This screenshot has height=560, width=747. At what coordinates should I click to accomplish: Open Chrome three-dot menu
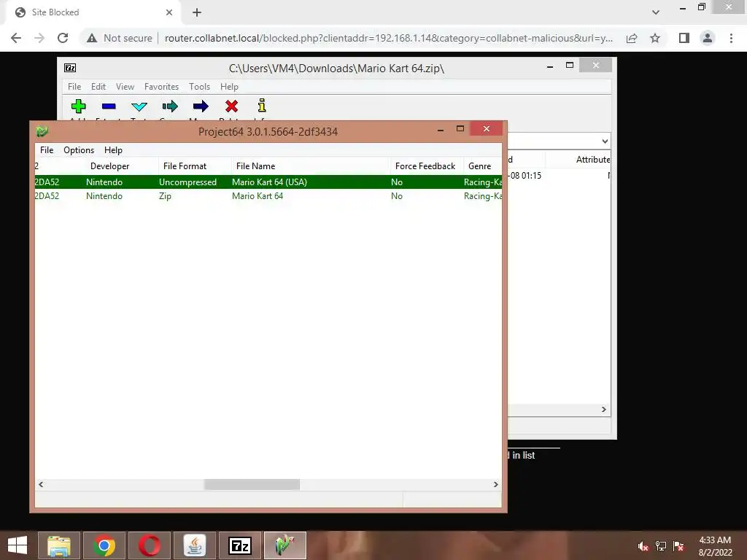point(731,38)
